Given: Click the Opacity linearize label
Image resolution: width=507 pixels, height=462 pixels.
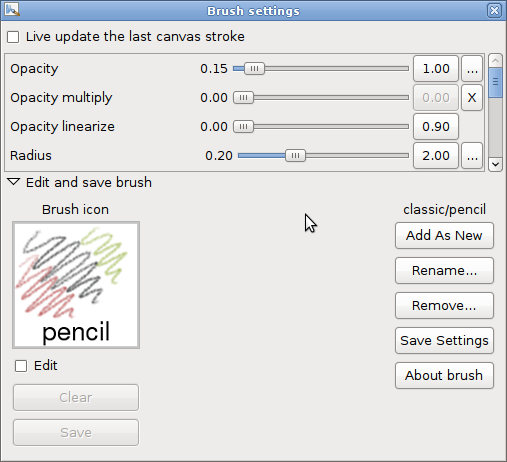Looking at the screenshot, I should 62,127.
